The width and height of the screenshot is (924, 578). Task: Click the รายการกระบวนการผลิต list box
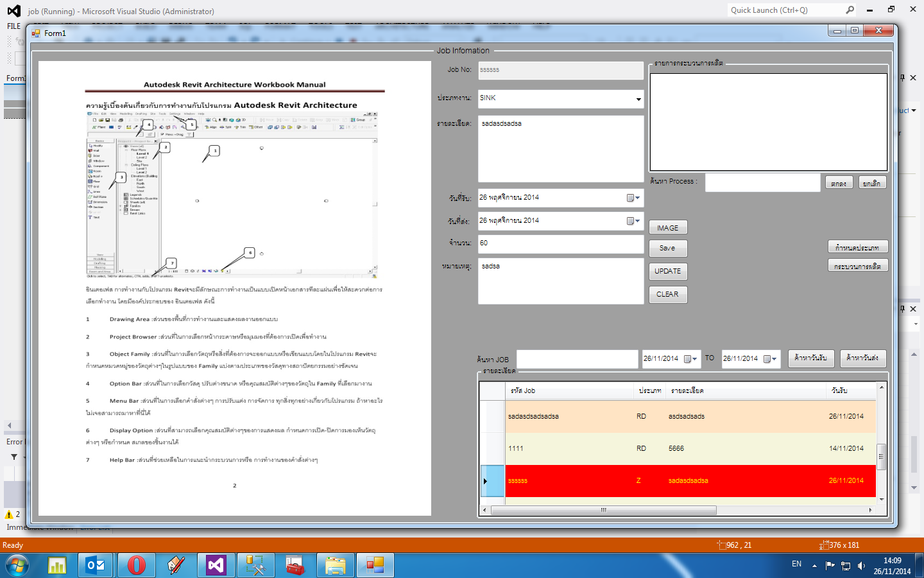(x=769, y=122)
